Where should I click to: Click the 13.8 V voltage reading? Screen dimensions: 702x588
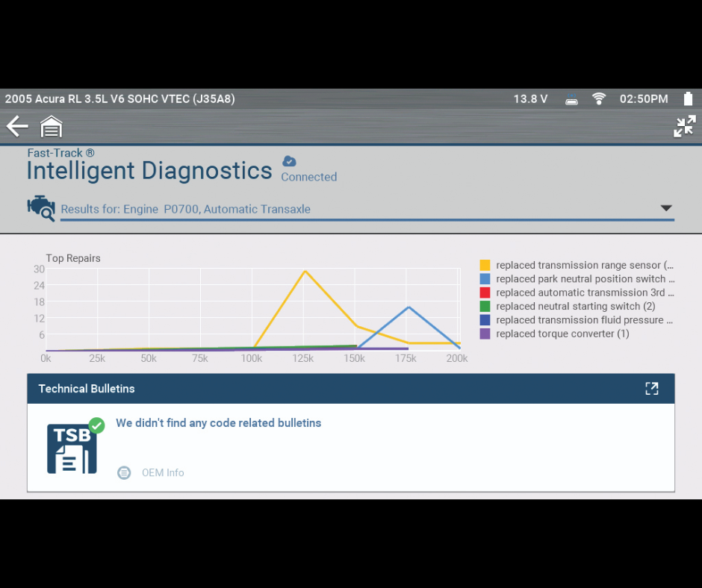click(x=530, y=99)
